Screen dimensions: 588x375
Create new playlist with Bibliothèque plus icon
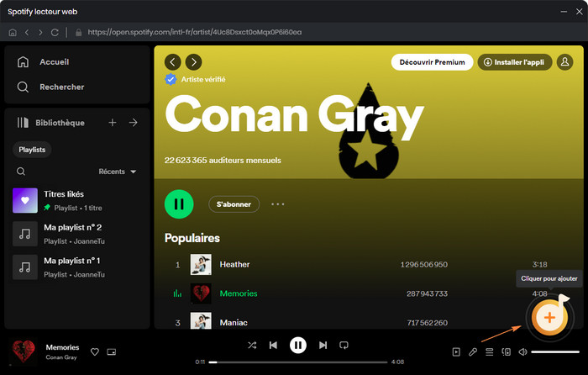point(113,123)
